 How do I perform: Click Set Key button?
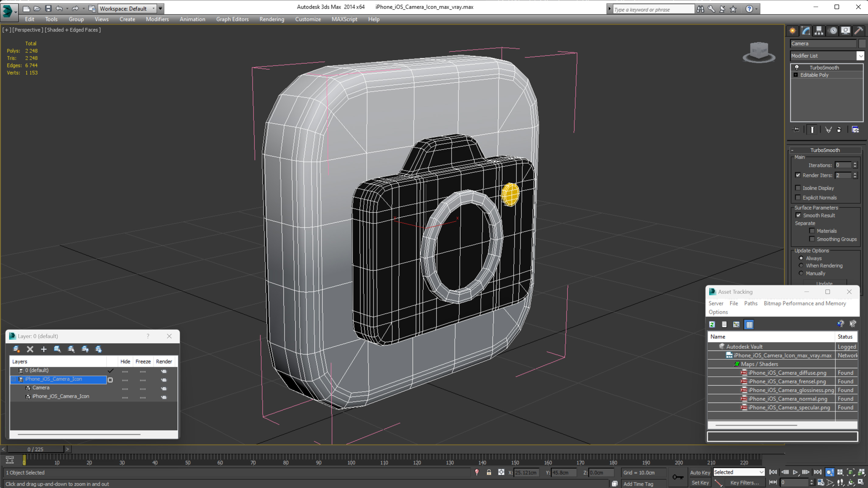pyautogui.click(x=700, y=483)
